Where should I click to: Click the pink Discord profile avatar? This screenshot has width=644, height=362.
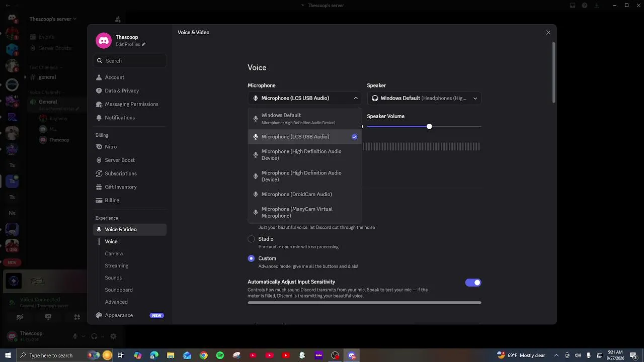(104, 41)
